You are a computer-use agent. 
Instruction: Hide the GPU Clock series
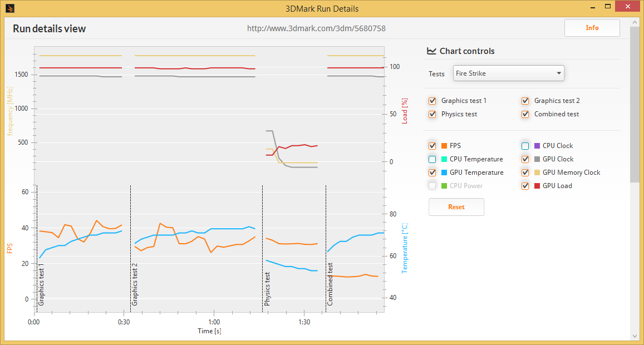click(x=525, y=159)
